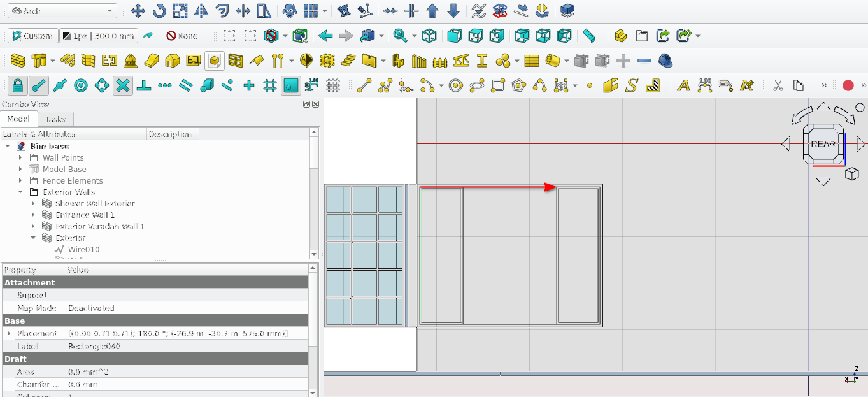Select the Measure distance ruler icon

pyautogui.click(x=589, y=36)
